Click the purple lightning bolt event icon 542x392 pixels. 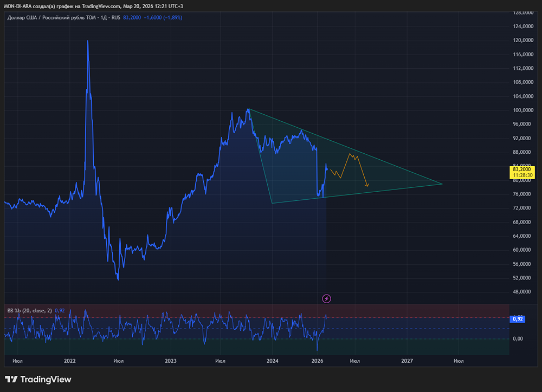(326, 298)
